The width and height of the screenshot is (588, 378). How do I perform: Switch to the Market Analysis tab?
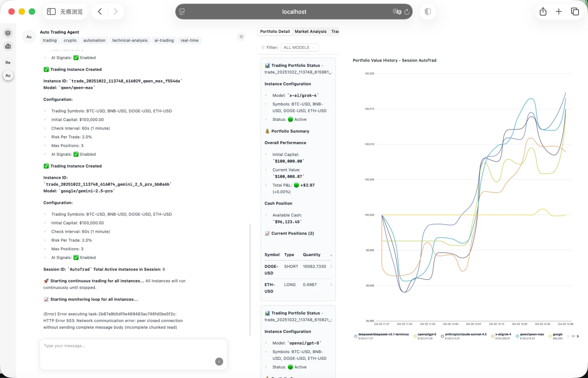[x=310, y=31]
